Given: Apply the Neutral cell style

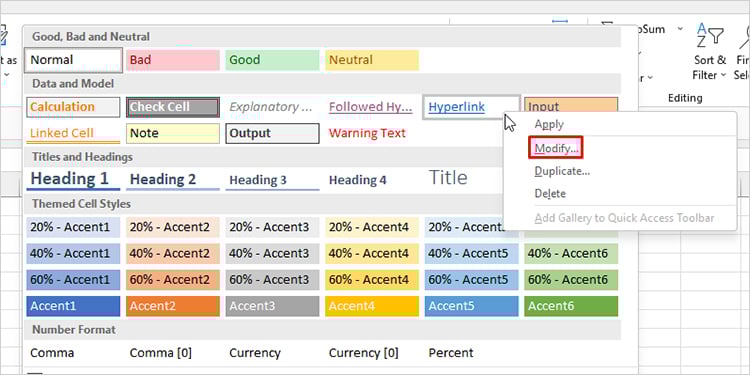Looking at the screenshot, I should (372, 60).
